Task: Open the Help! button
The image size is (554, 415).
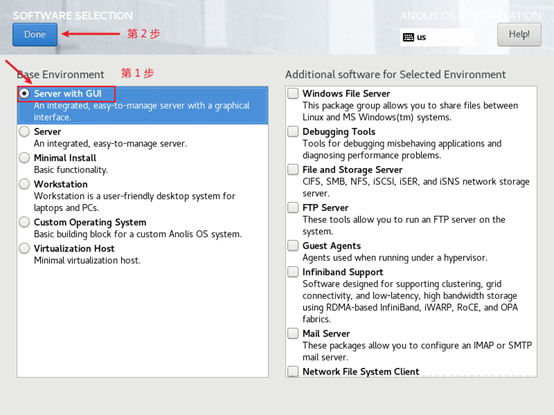Action: click(x=519, y=34)
